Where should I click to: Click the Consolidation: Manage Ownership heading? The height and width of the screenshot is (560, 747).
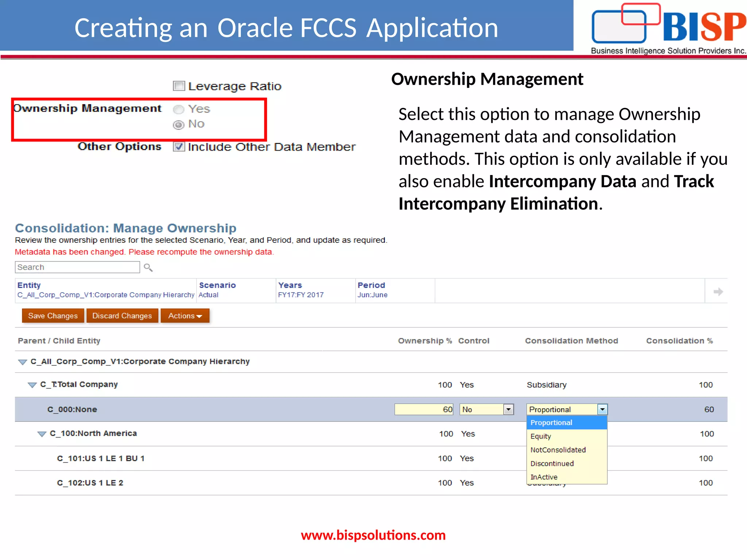tap(126, 228)
